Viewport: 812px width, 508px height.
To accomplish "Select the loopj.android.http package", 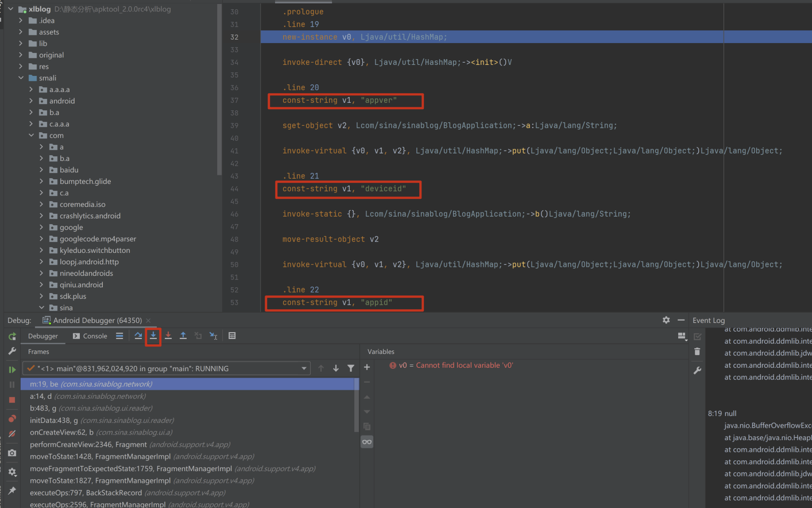I will (x=89, y=262).
